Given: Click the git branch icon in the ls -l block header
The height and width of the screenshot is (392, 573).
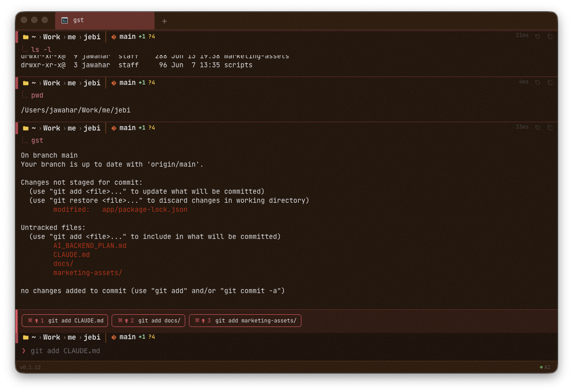Looking at the screenshot, I should pos(114,37).
